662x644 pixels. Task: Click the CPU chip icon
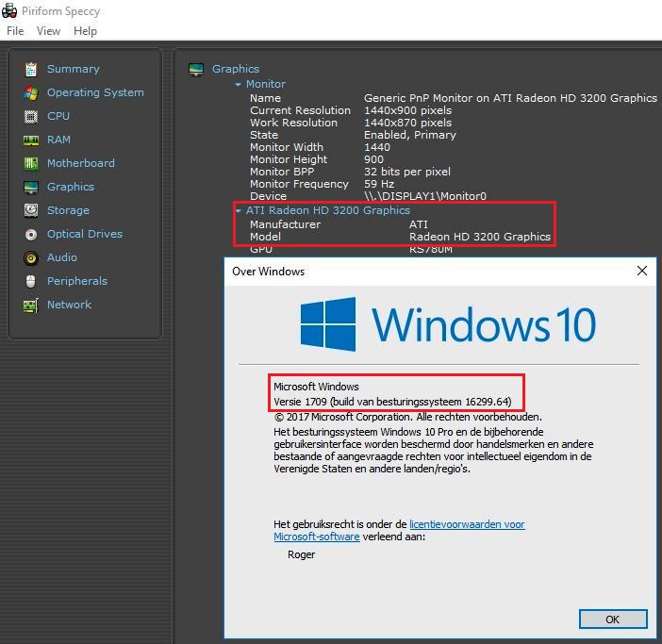coord(31,117)
